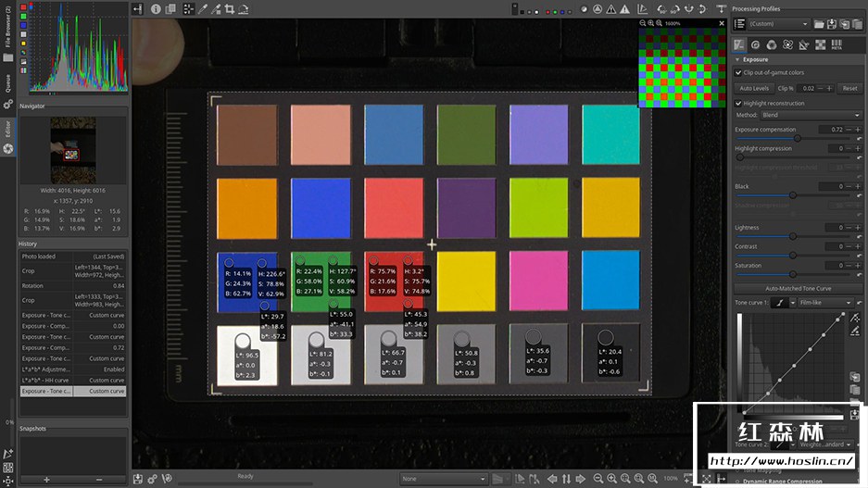Open the Film-like curve mode dropdown
The height and width of the screenshot is (488, 868).
point(825,303)
